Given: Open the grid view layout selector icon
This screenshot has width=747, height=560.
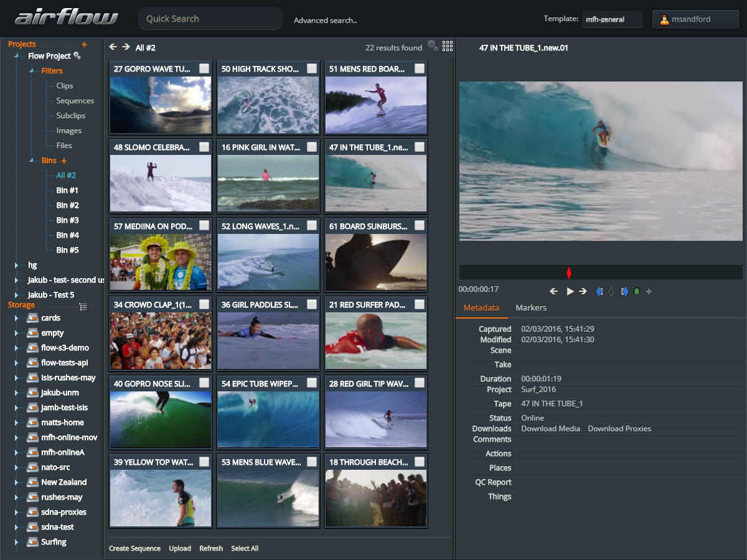Looking at the screenshot, I should [x=448, y=46].
